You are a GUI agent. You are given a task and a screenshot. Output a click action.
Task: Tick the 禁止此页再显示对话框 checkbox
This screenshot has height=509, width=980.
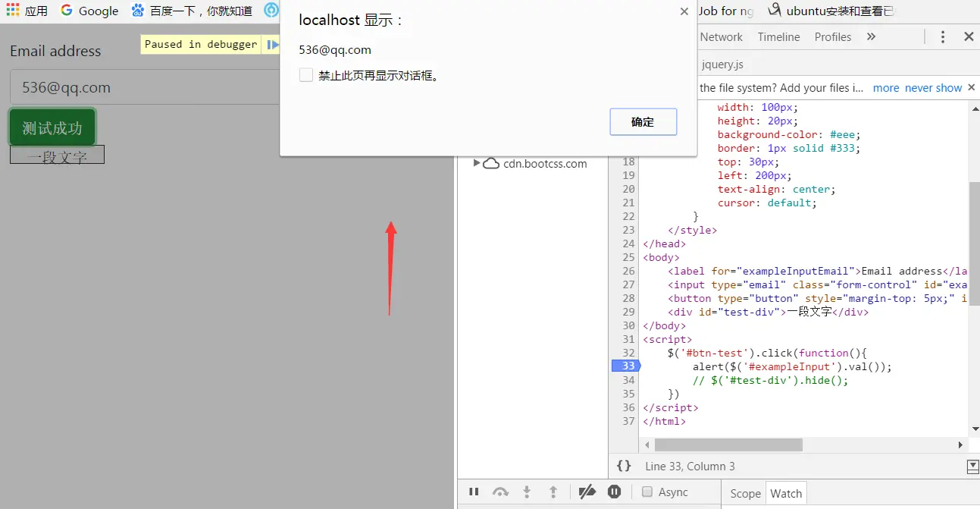click(x=306, y=75)
